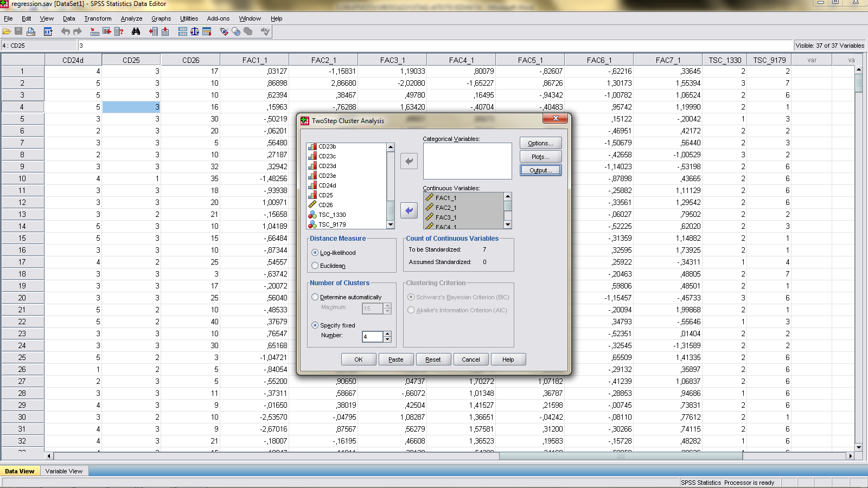Switch to the Data View tab

(x=20, y=471)
